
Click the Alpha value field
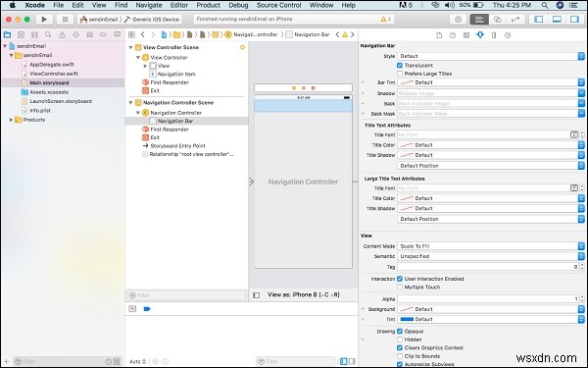click(x=488, y=299)
